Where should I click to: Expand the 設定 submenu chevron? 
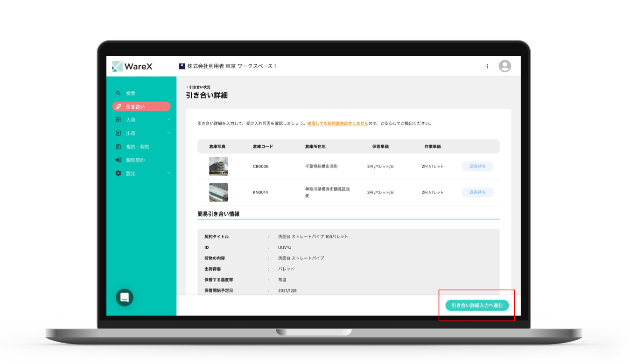pos(169,174)
